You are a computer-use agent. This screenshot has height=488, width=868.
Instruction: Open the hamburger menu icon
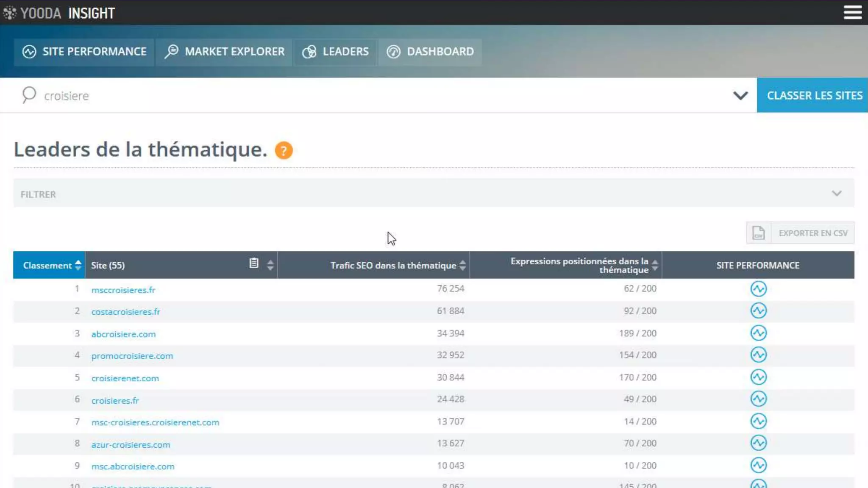(x=852, y=12)
